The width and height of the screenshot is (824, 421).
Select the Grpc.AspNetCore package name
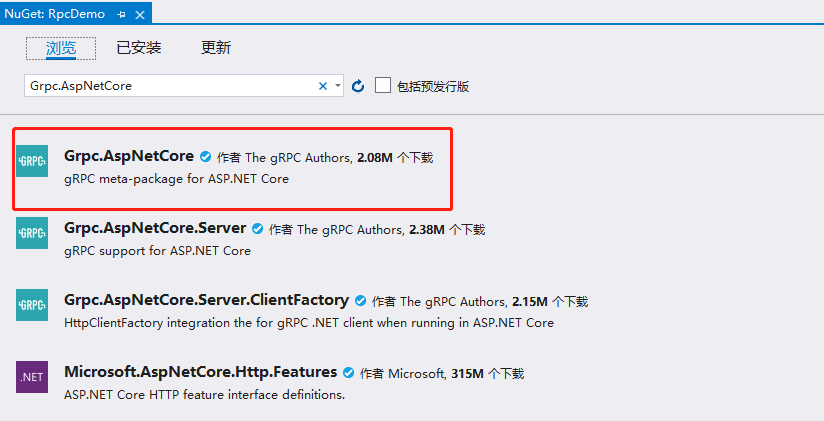pyautogui.click(x=129, y=156)
